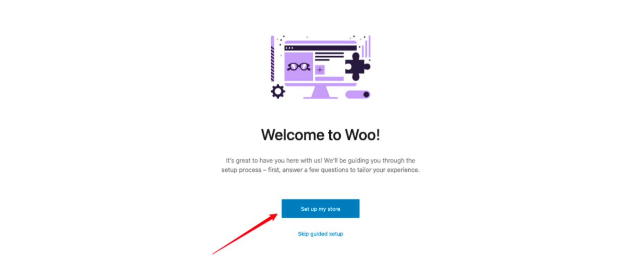Click the purple monitor stand graphic
Viewport: 644px width, 277px height.
tap(320, 92)
